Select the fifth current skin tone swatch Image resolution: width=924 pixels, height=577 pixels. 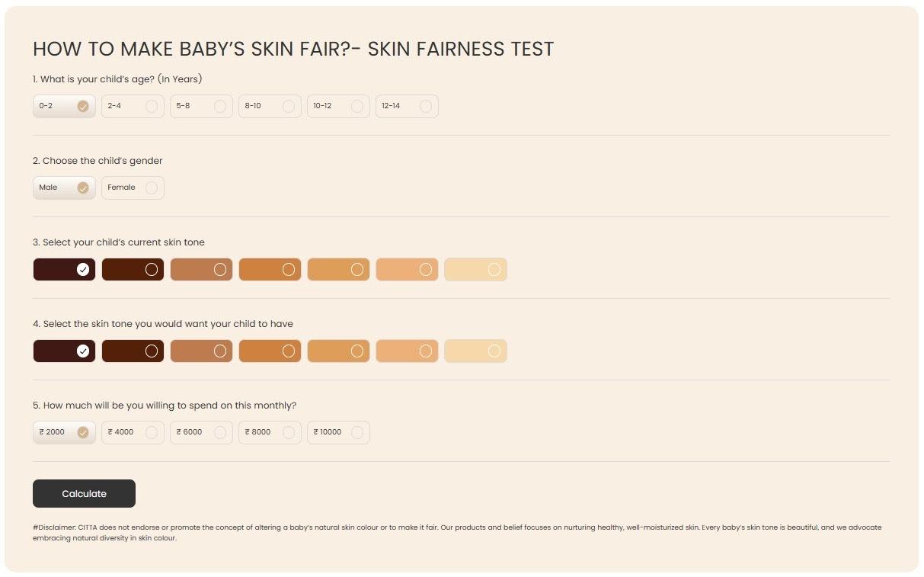point(338,269)
